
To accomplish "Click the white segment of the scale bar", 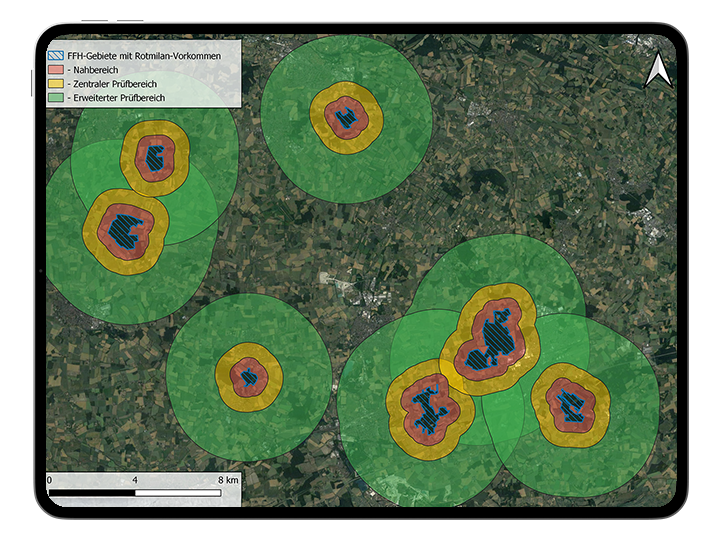I will click(x=180, y=493).
